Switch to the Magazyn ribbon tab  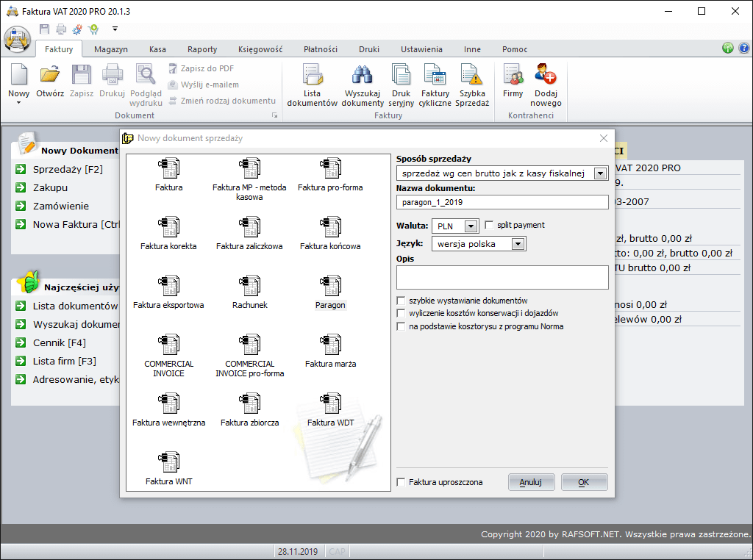coord(110,49)
